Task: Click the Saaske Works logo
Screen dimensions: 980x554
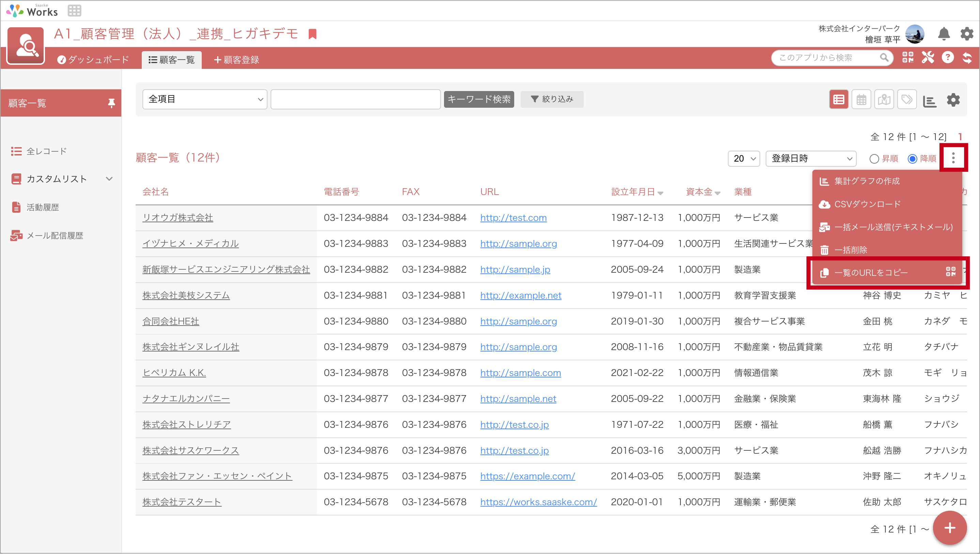Action: (x=32, y=11)
